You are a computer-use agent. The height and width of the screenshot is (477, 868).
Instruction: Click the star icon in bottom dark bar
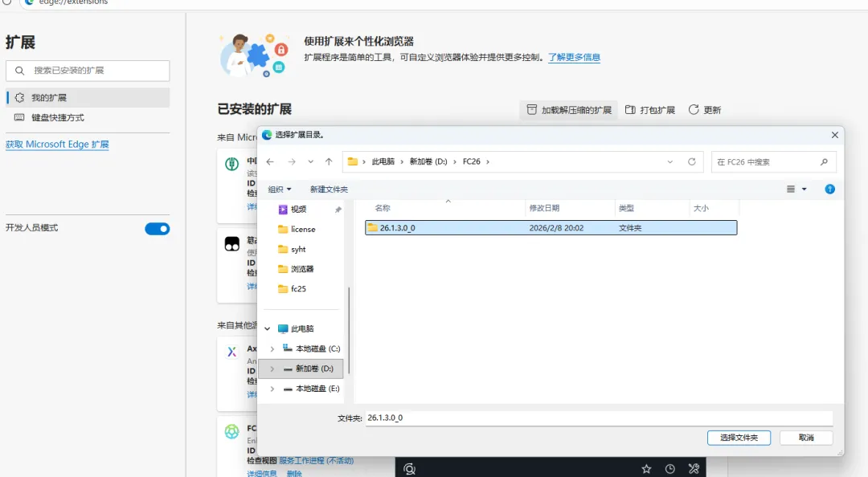tap(646, 469)
